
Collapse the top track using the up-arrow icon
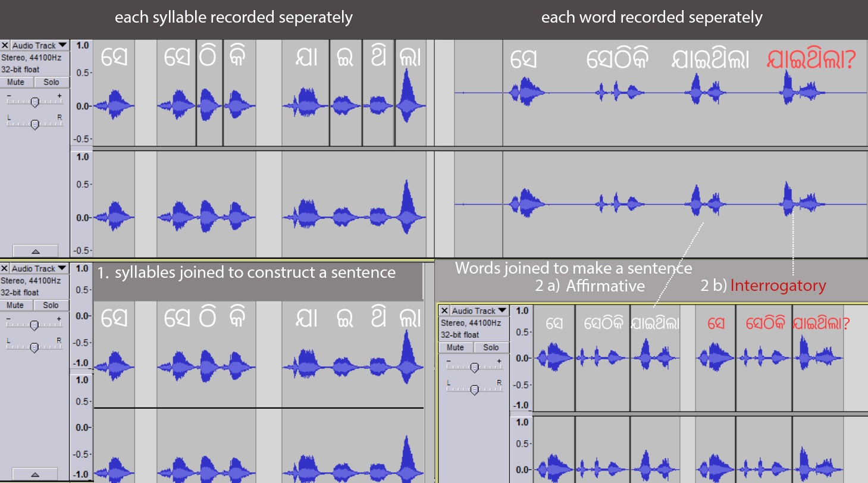pos(35,250)
